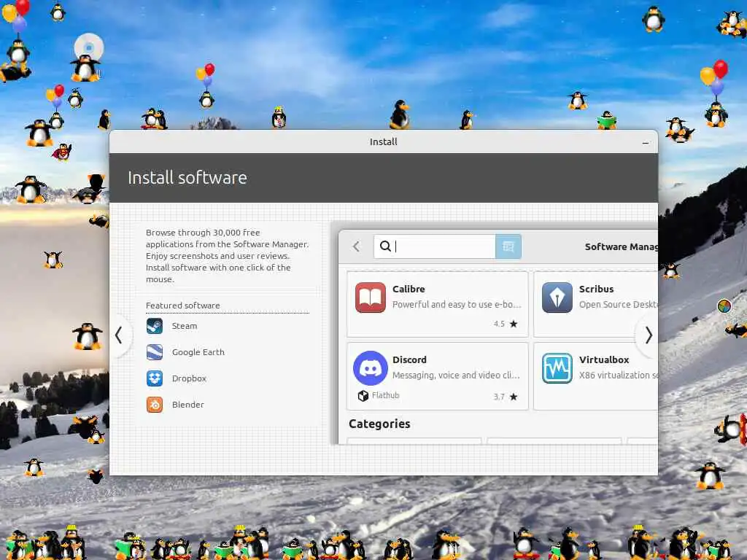Image resolution: width=747 pixels, height=560 pixels.
Task: Click the Flathub label on Discord card
Action: tap(385, 395)
